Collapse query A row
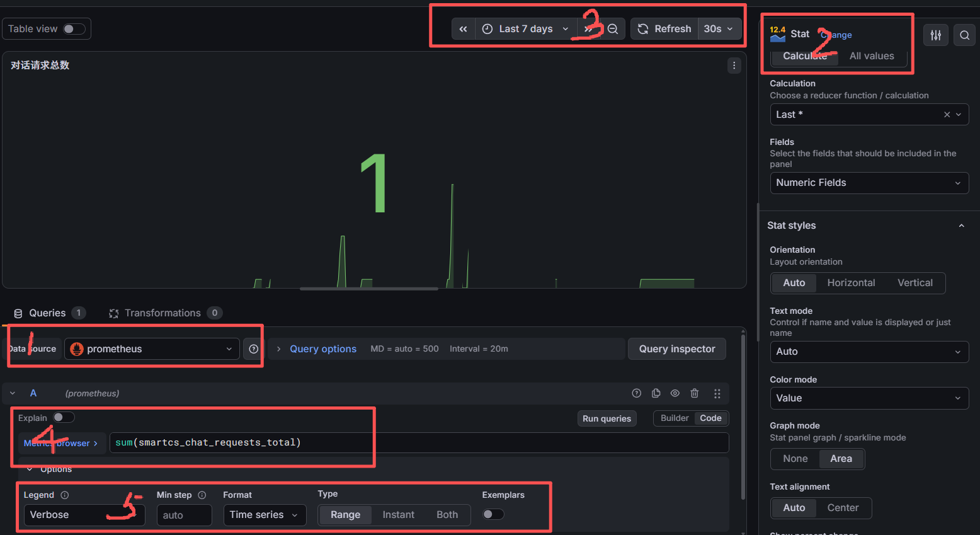Screen dimensions: 980x535 point(13,393)
